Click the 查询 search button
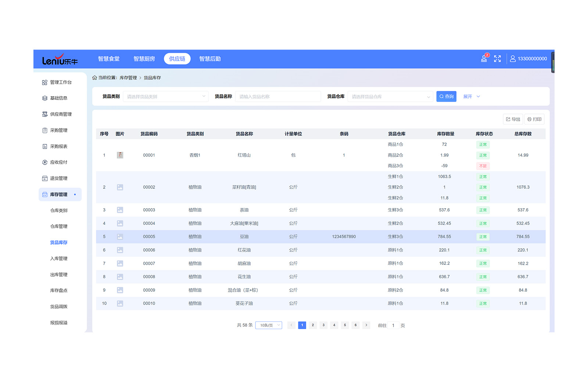 pyautogui.click(x=446, y=97)
